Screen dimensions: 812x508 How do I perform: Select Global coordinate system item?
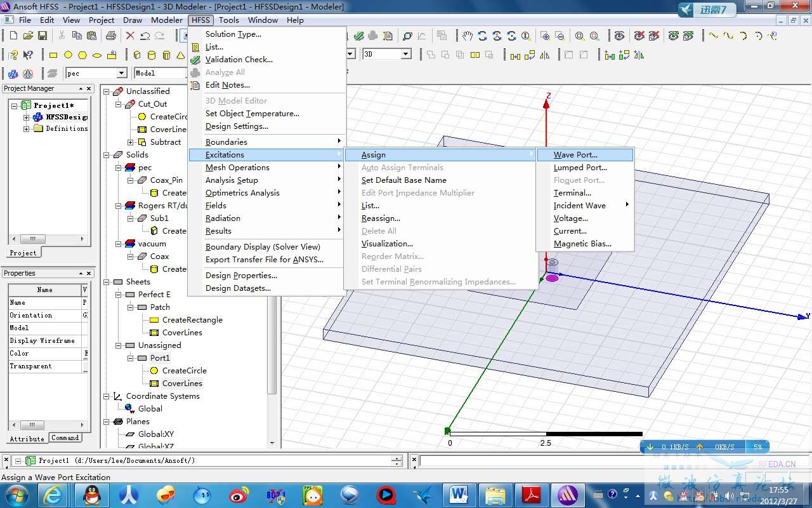point(150,409)
